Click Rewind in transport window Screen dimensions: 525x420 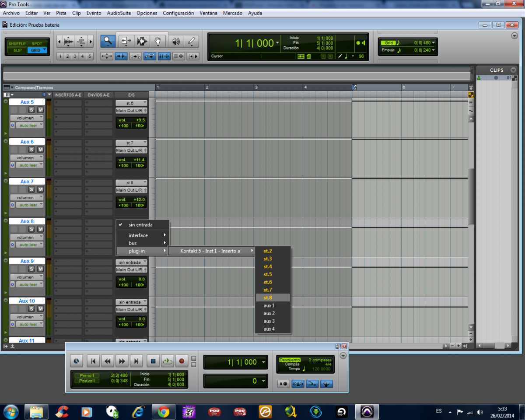coord(108,361)
